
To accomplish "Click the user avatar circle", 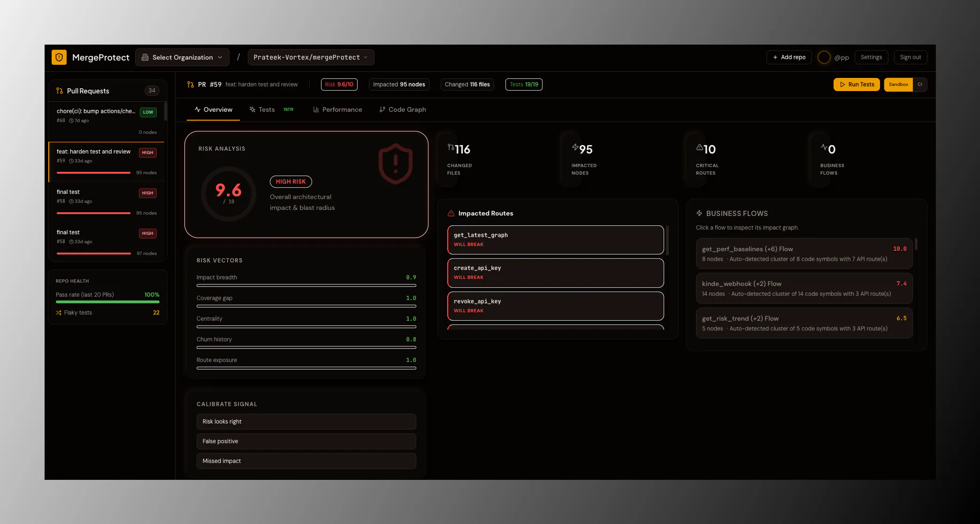I will click(824, 57).
